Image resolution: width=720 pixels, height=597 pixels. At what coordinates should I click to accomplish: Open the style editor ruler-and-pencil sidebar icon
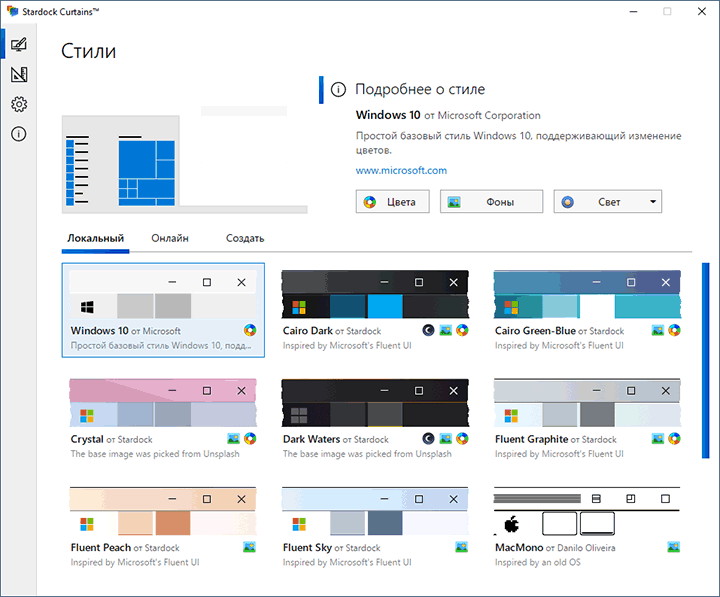point(19,74)
